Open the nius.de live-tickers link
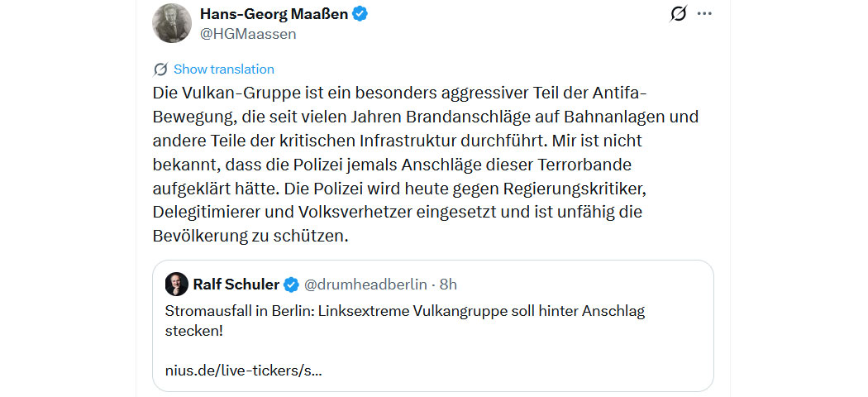 pyautogui.click(x=244, y=370)
